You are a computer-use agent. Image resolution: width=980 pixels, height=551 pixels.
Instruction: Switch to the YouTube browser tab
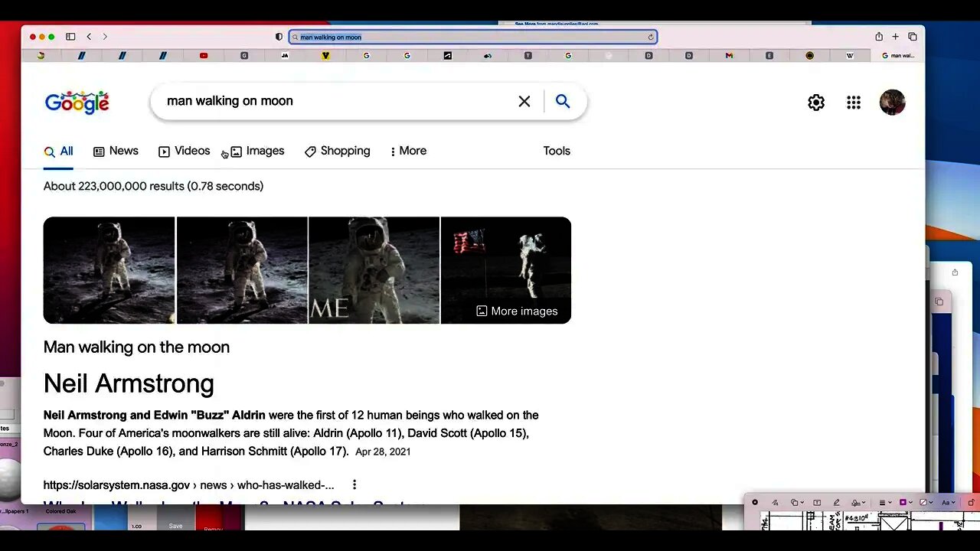click(204, 56)
